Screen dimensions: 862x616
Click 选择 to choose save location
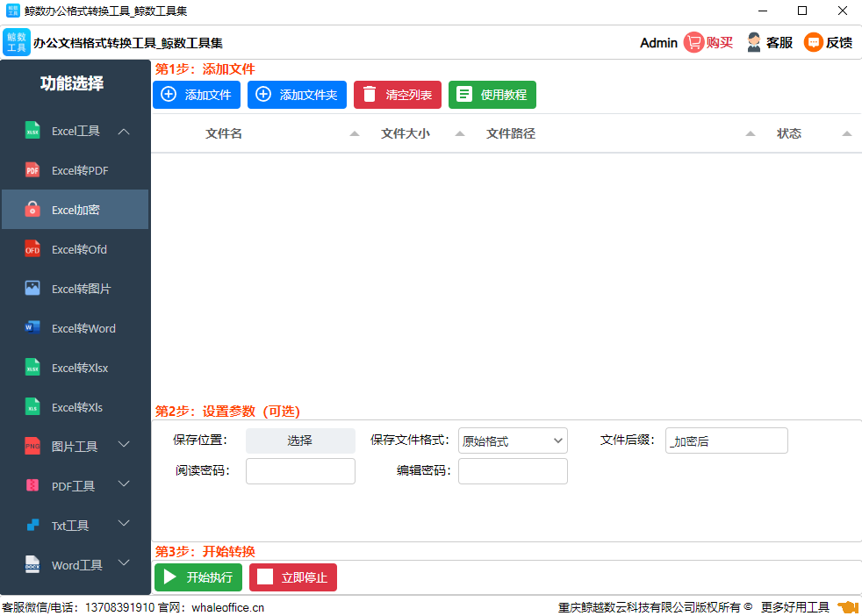tap(300, 441)
